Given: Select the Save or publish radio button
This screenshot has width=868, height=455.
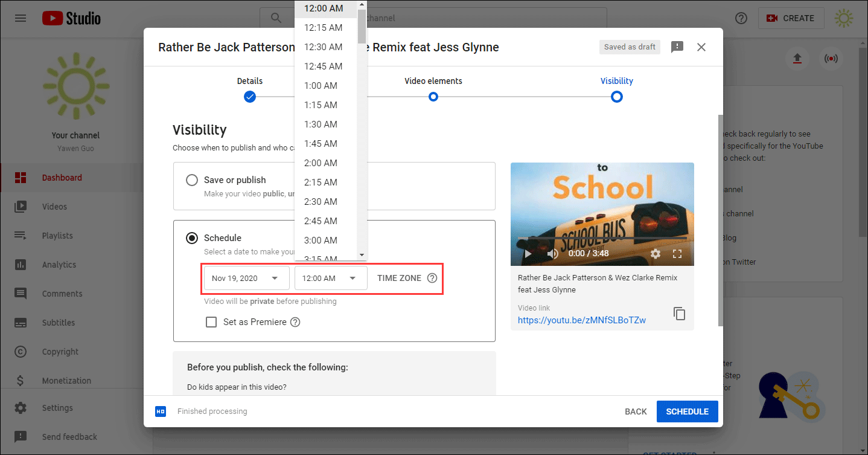Looking at the screenshot, I should pos(192,180).
